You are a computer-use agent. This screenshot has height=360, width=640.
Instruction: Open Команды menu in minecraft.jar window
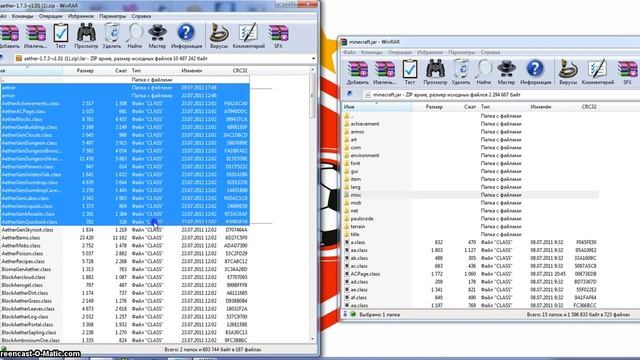tap(371, 53)
